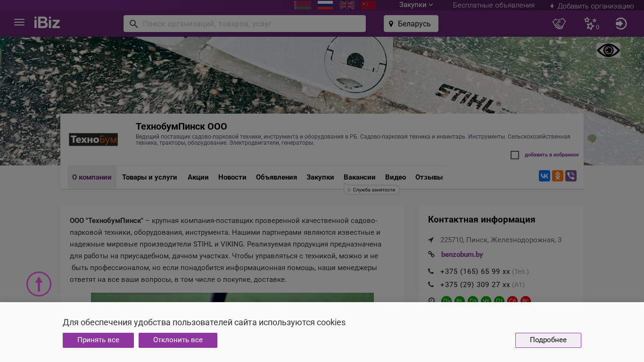Switch to the Отзывы tab
This screenshot has height=362, width=644.
429,178
